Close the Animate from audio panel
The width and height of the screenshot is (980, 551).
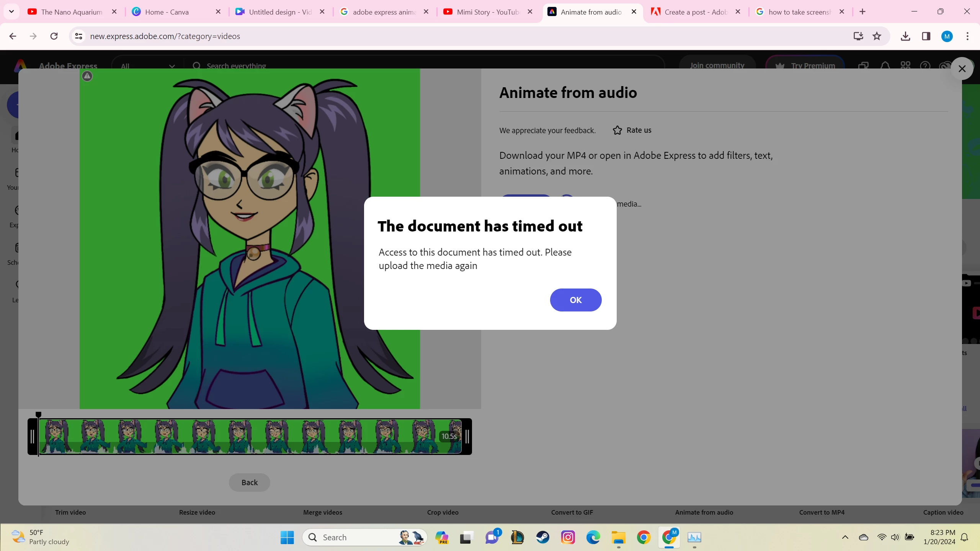coord(962,69)
